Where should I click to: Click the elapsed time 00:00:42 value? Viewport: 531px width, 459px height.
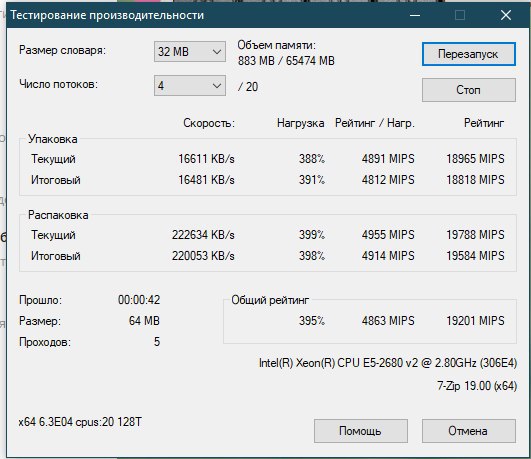(139, 300)
